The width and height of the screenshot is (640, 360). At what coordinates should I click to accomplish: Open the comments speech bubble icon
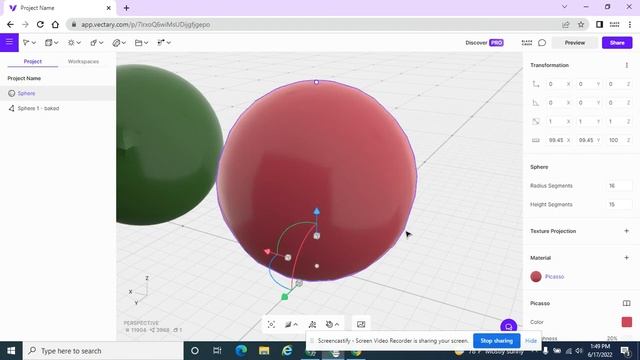[542, 42]
